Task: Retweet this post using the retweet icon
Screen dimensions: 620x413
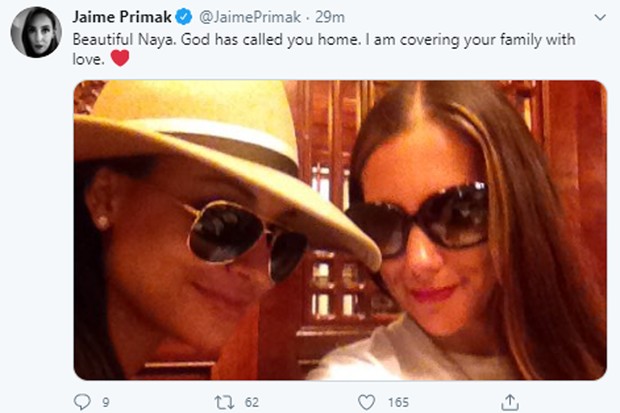Action: tap(224, 402)
